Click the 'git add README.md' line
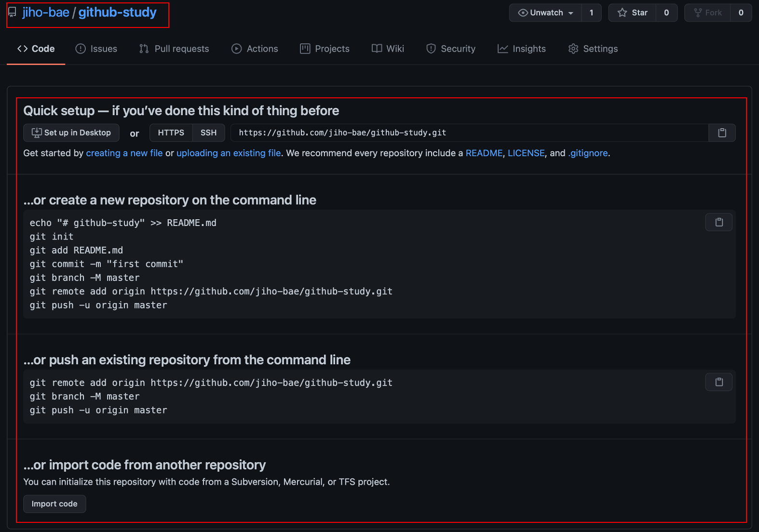The width and height of the screenshot is (759, 532). click(76, 250)
